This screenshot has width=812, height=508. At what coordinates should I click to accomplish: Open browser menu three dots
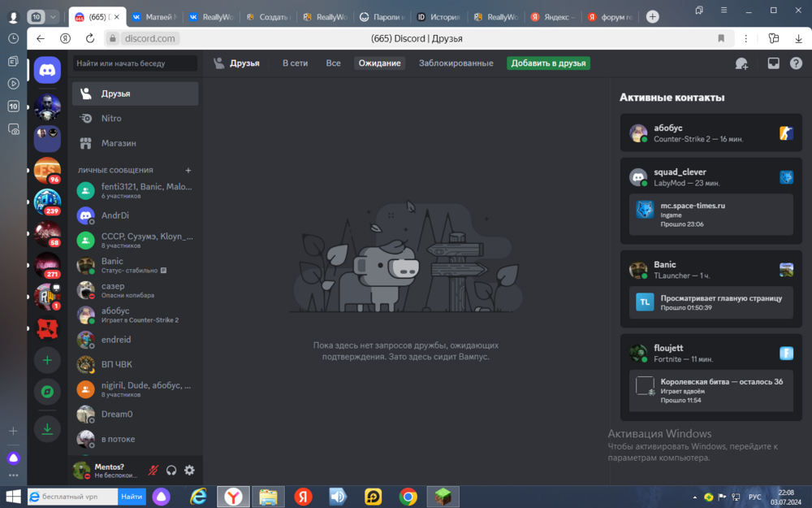point(745,38)
